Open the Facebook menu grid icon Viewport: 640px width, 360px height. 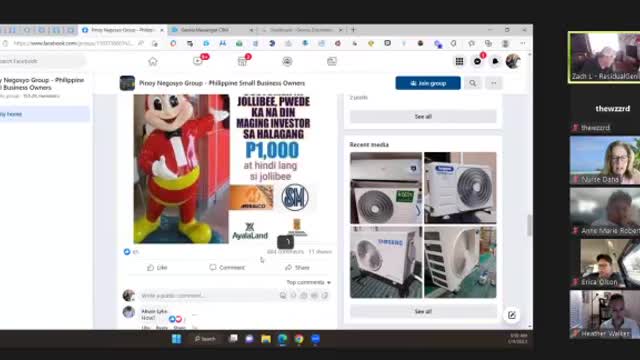pyautogui.click(x=459, y=61)
